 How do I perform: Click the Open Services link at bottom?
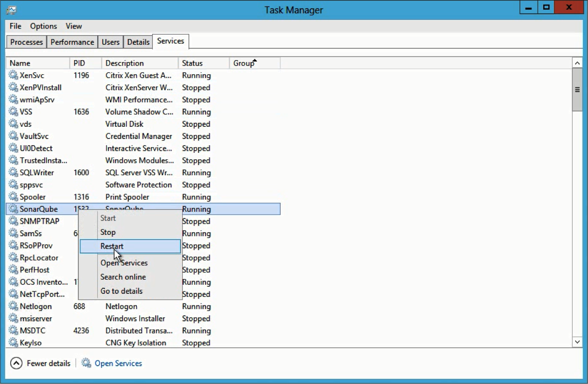pos(118,363)
